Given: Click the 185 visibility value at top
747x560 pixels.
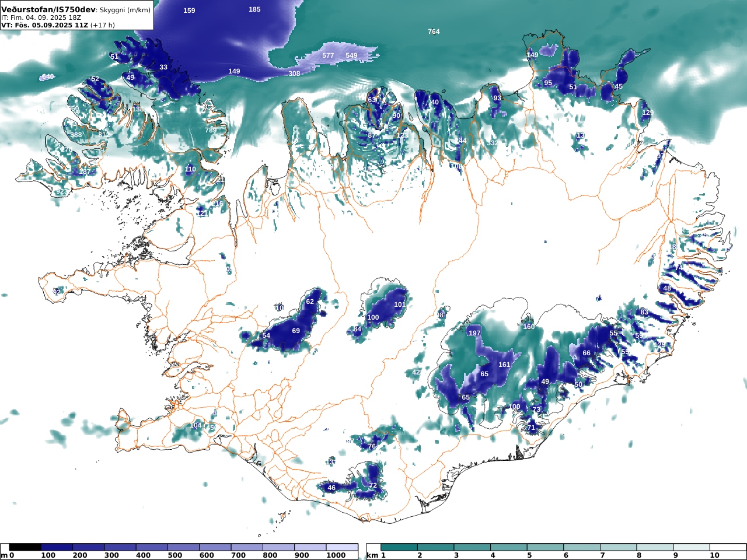Looking at the screenshot, I should pyautogui.click(x=254, y=9).
